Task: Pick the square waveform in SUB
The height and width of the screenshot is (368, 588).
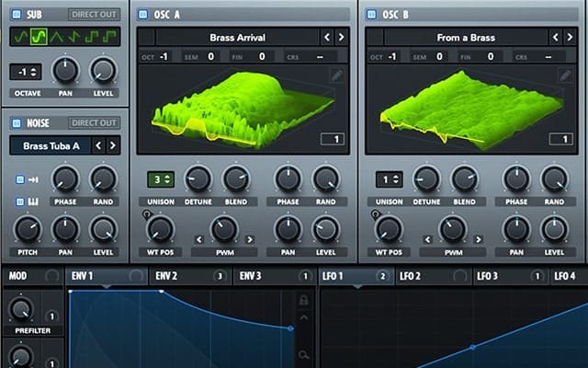Action: [92, 37]
